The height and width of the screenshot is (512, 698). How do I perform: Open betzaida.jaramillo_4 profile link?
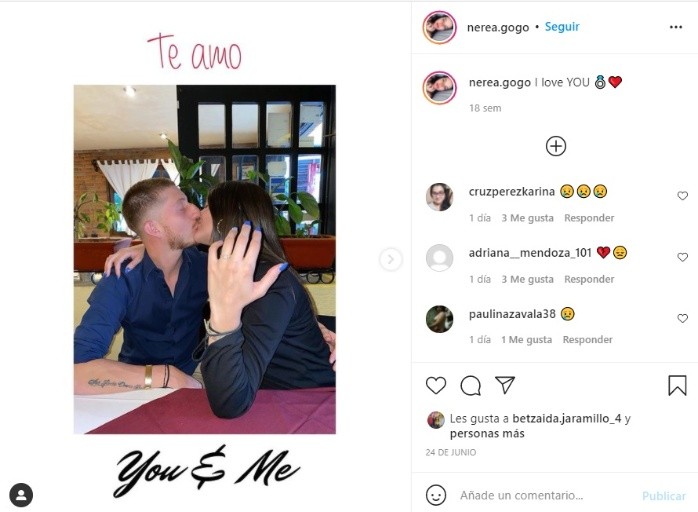pos(566,419)
